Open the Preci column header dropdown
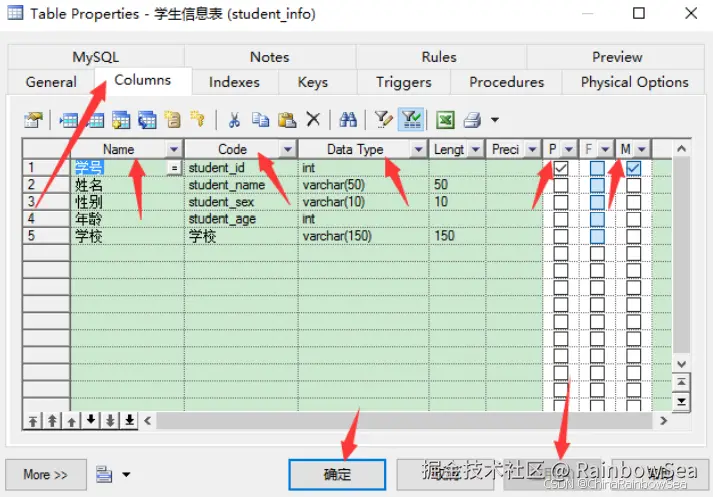 pyautogui.click(x=532, y=149)
